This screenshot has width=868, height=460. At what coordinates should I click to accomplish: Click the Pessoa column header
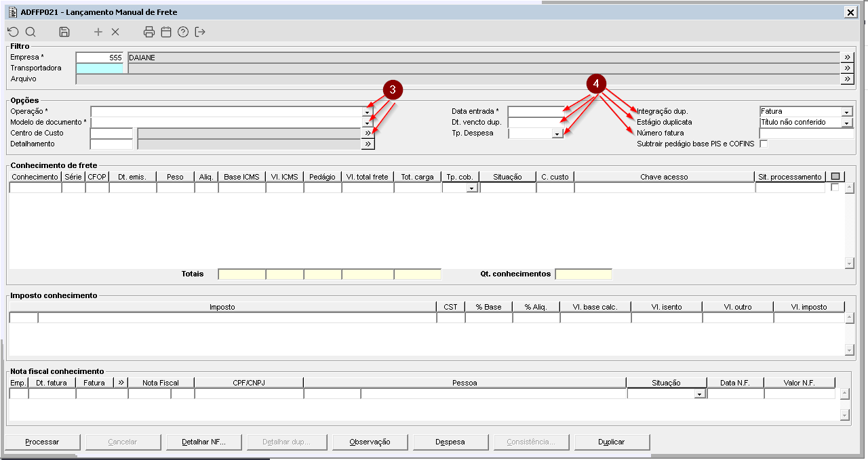(x=465, y=383)
